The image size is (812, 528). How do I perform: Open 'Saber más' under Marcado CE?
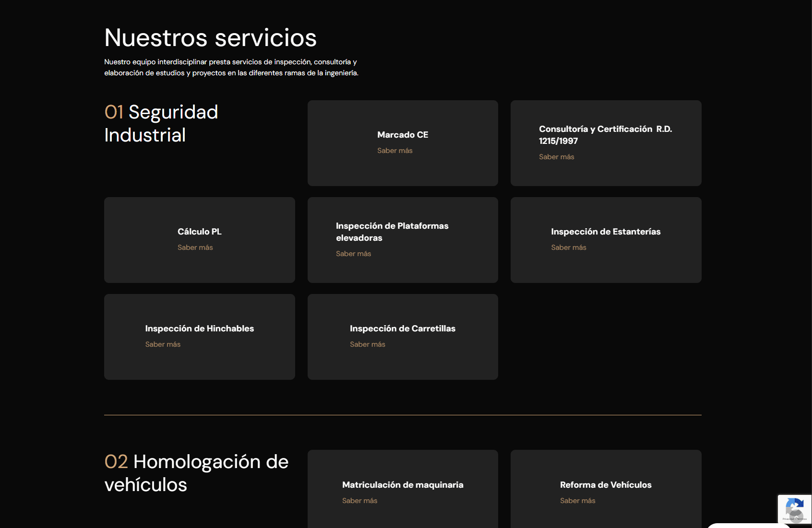[394, 150]
